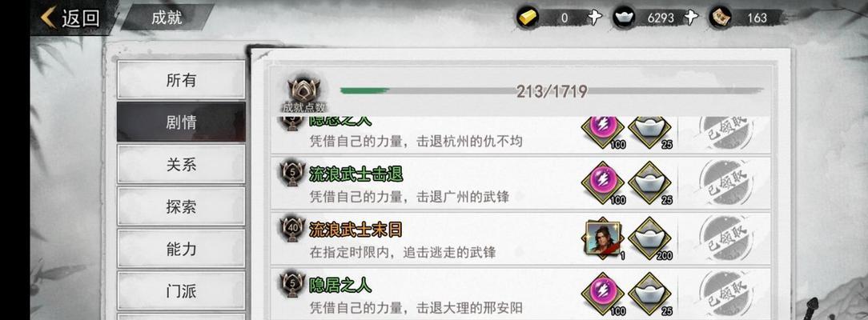Select the 所有 category tab
The image size is (868, 320).
click(x=181, y=80)
